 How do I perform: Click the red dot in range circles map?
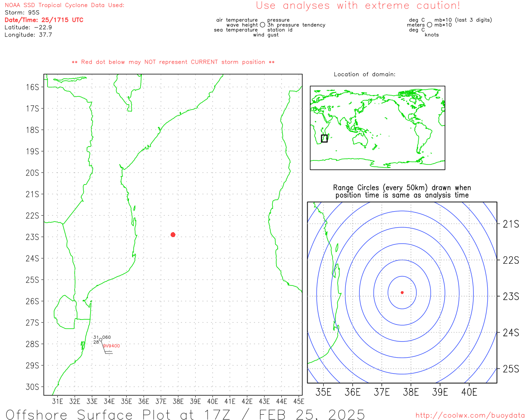(402, 292)
